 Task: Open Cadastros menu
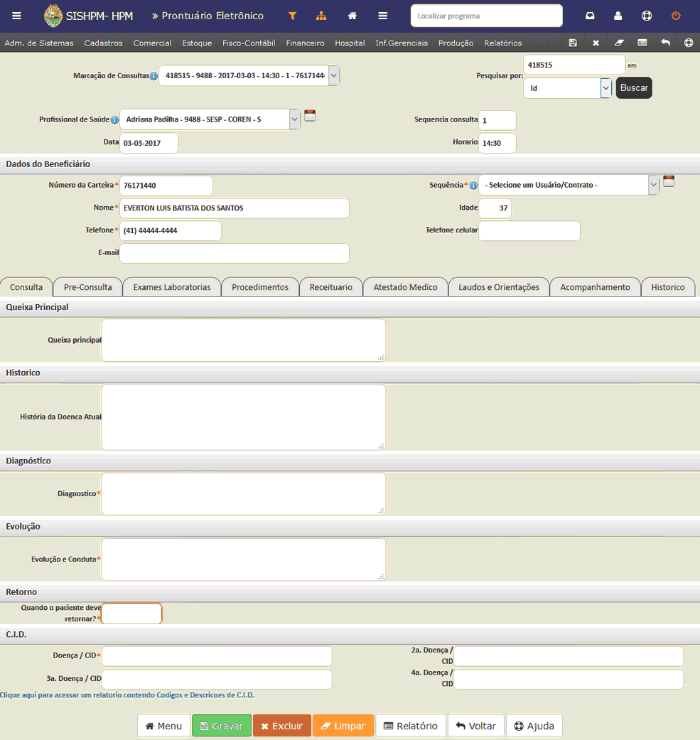pos(103,43)
